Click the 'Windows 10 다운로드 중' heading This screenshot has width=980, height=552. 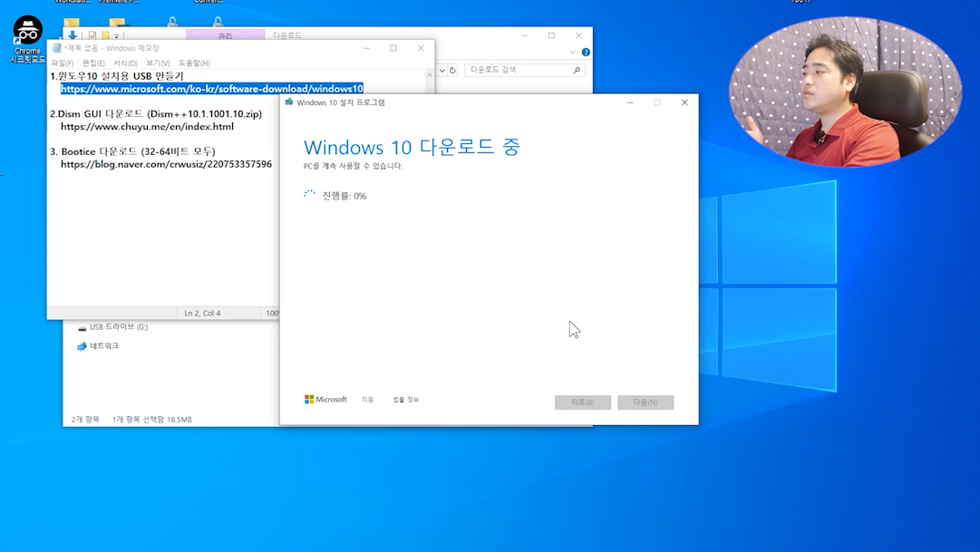(412, 148)
